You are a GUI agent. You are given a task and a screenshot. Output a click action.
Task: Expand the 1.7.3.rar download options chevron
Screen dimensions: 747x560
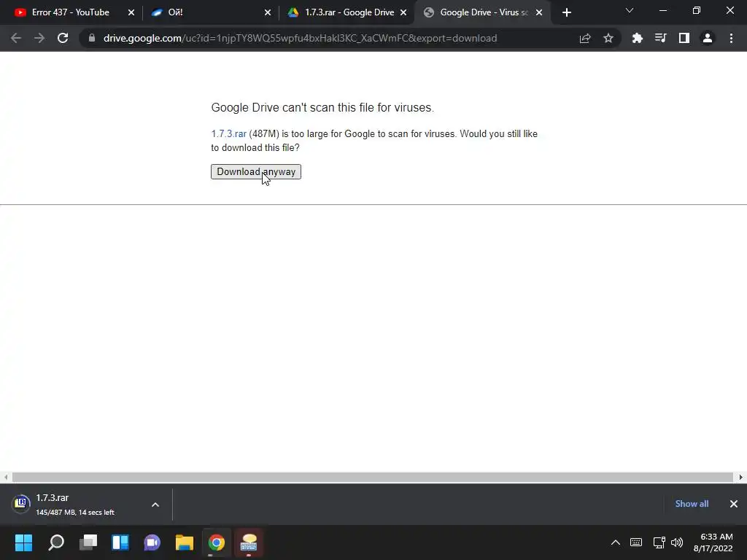coord(155,505)
